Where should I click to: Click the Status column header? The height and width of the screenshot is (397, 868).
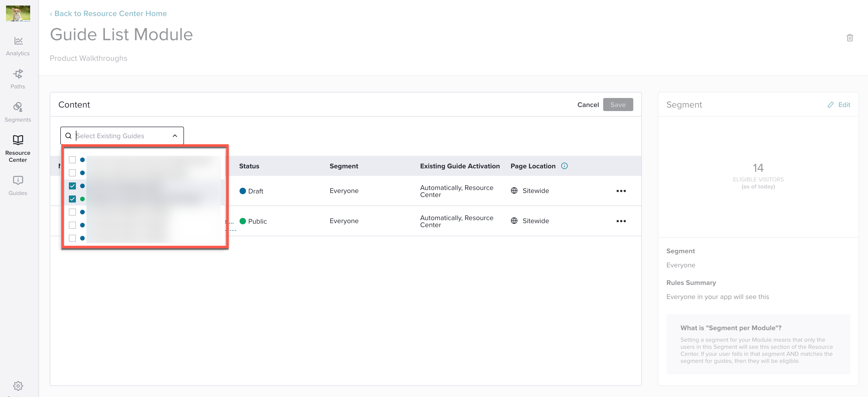[x=249, y=166]
